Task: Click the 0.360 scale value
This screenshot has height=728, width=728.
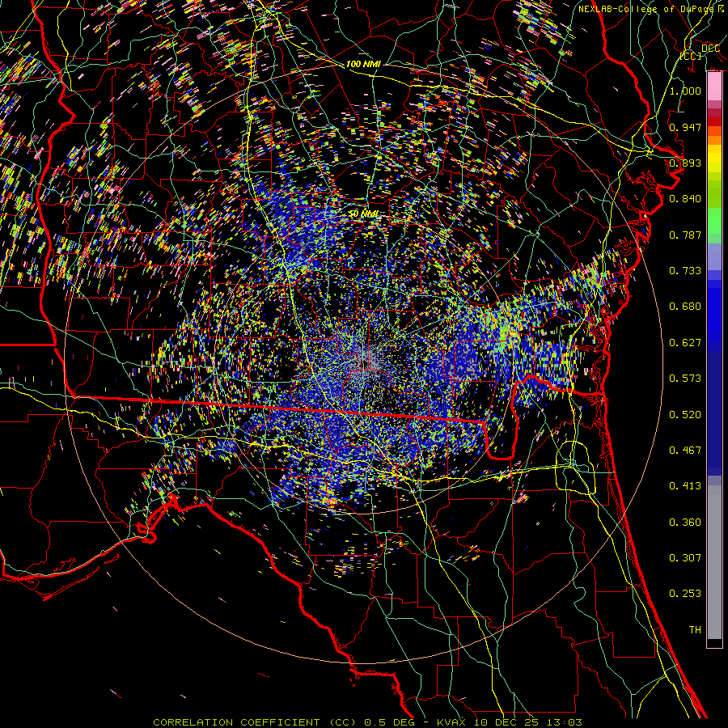Action: (x=685, y=523)
